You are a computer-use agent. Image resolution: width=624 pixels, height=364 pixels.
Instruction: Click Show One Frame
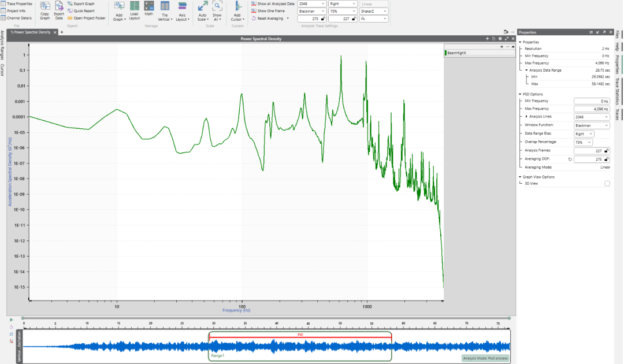point(268,11)
